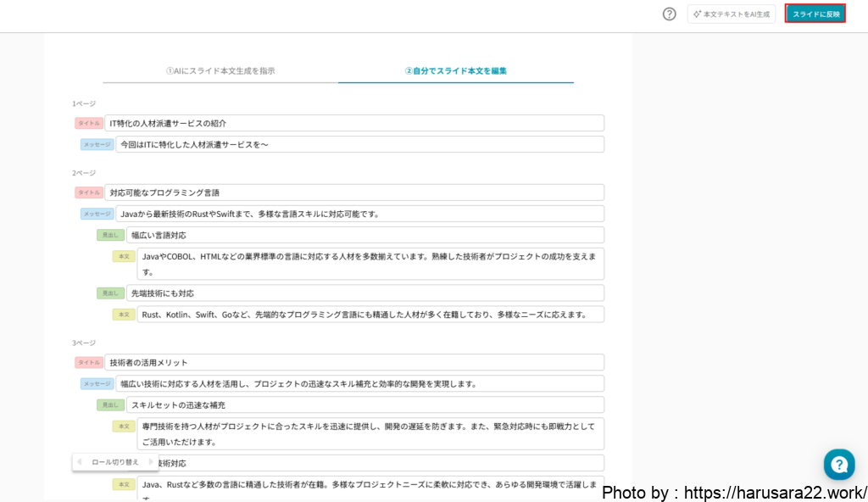Click the 先端技術にも対応 heading field
The image size is (868, 502).
pos(364,293)
